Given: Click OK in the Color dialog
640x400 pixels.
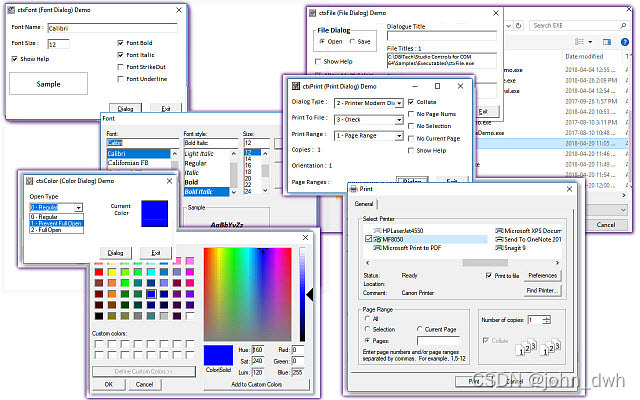Looking at the screenshot, I should coord(109,384).
